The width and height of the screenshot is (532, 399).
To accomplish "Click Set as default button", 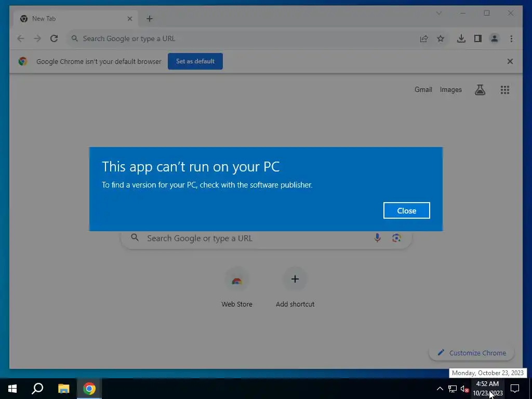I will [195, 61].
